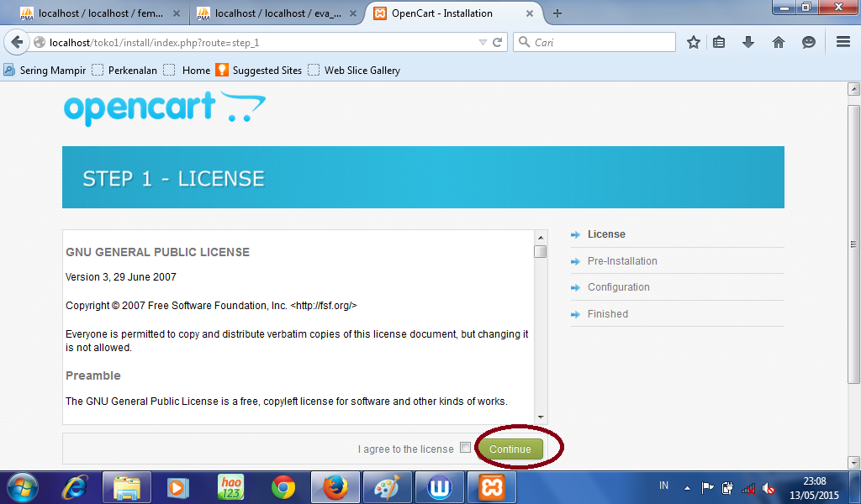The image size is (861, 504).
Task: Open a new tab with the plus button
Action: tap(557, 13)
